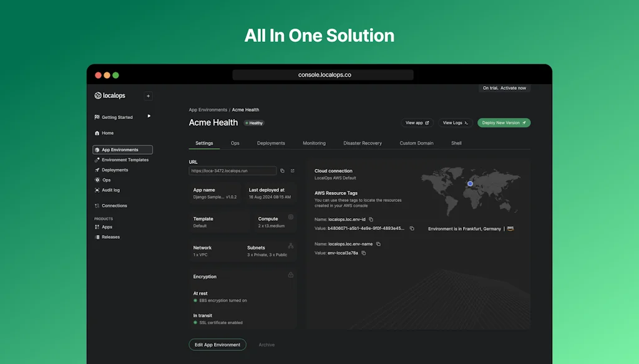
Task: Click the localops logo icon
Action: tap(99, 95)
